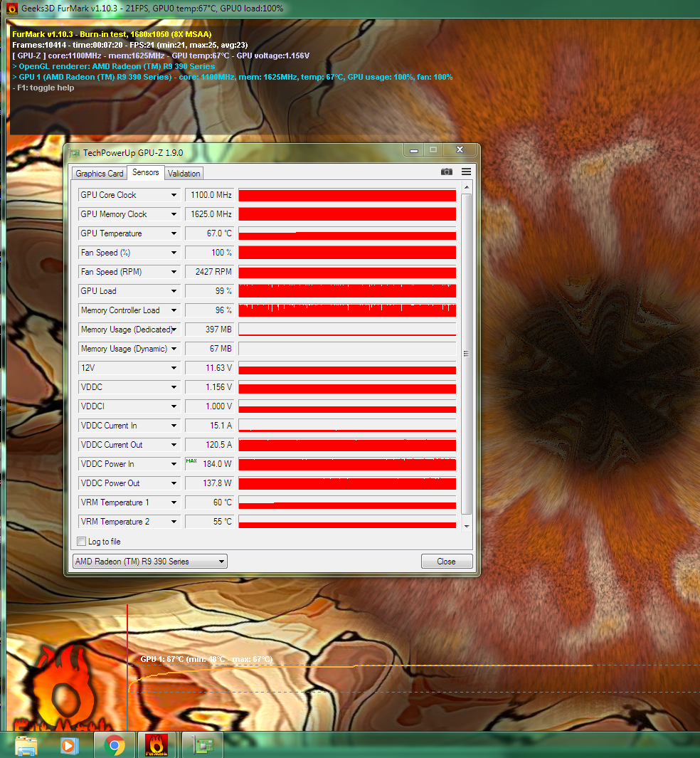The height and width of the screenshot is (758, 700).
Task: Click the scrollbar up arrow in sensors list
Action: pos(466,188)
